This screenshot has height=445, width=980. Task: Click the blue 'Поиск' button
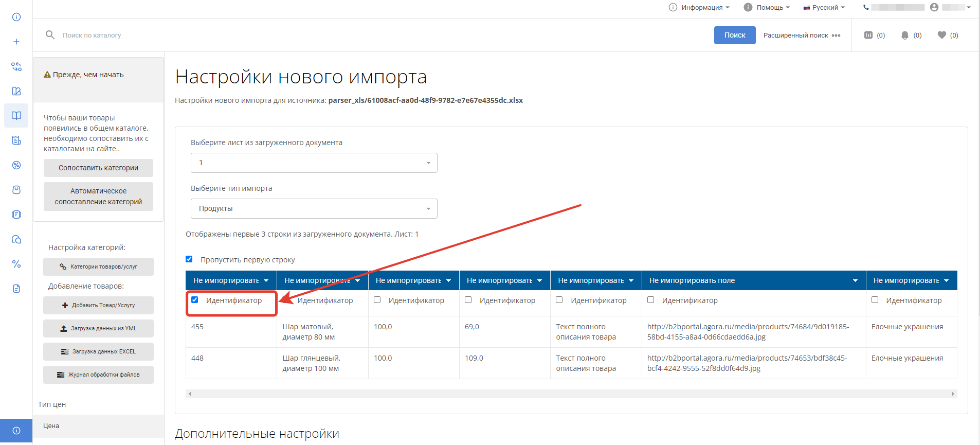coord(734,35)
